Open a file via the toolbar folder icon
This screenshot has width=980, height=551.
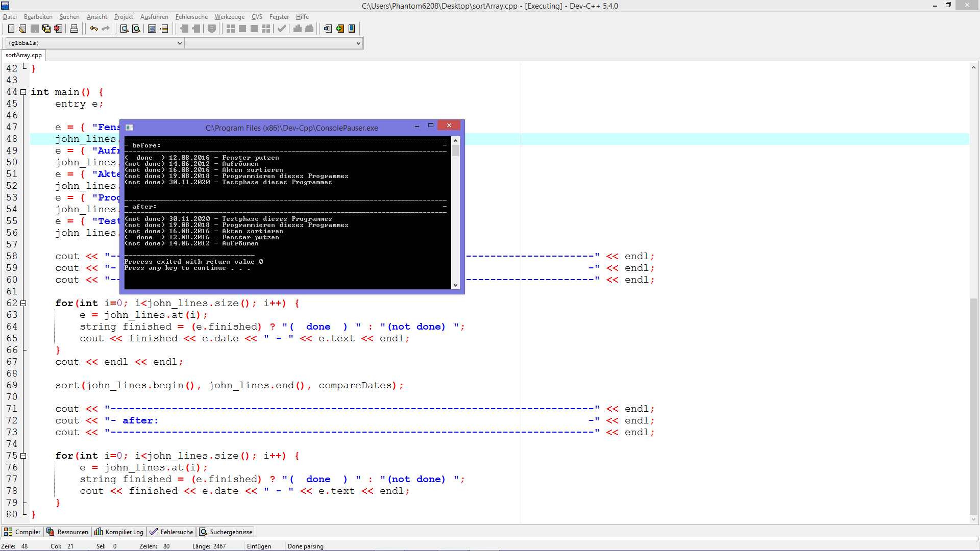[22, 29]
